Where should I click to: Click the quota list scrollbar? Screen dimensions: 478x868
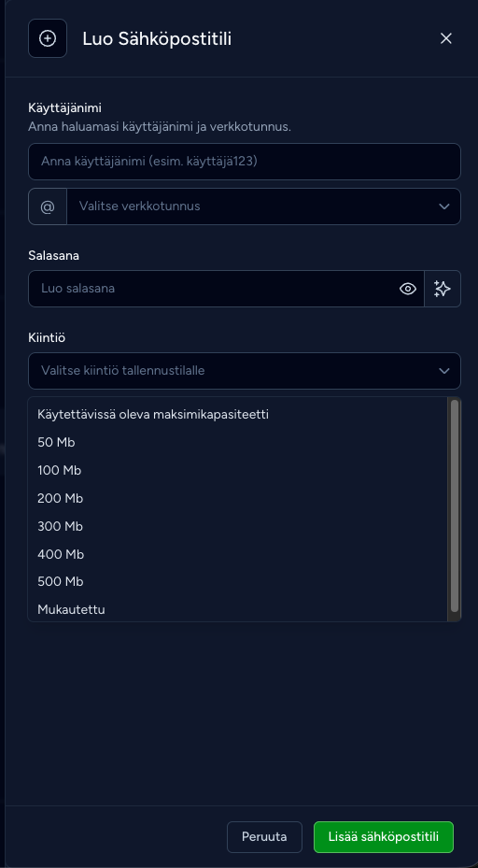tap(455, 505)
